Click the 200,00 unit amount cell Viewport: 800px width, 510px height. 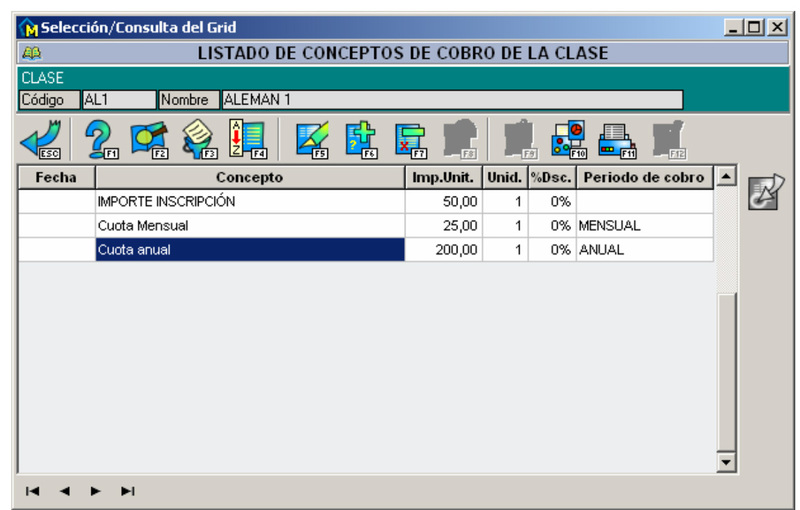(x=443, y=249)
